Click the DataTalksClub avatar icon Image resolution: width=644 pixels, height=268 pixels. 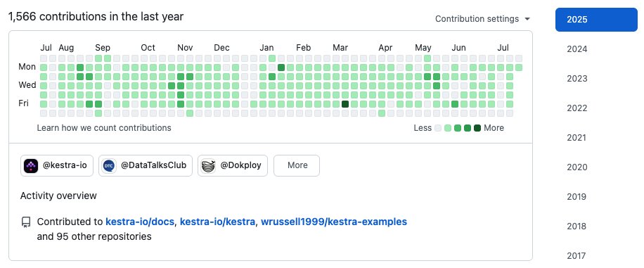point(109,165)
